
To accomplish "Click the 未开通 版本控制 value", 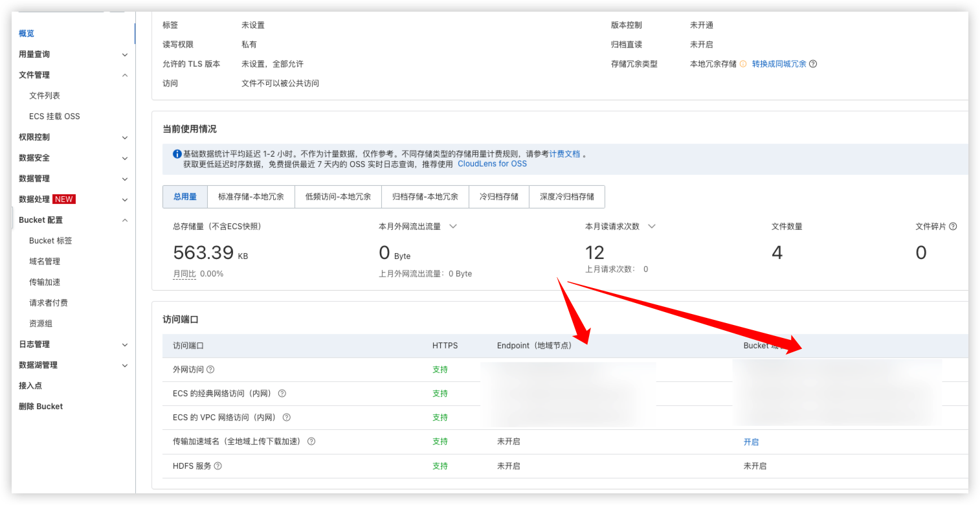I will click(702, 25).
